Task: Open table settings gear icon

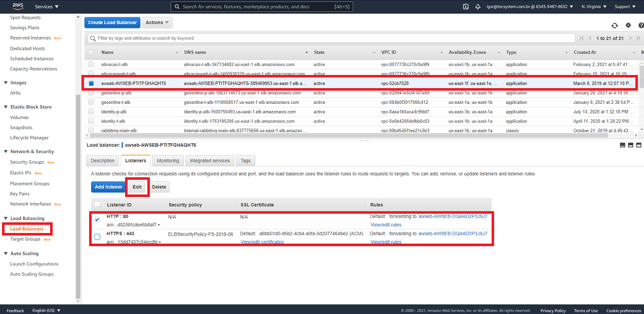Action: (x=628, y=25)
